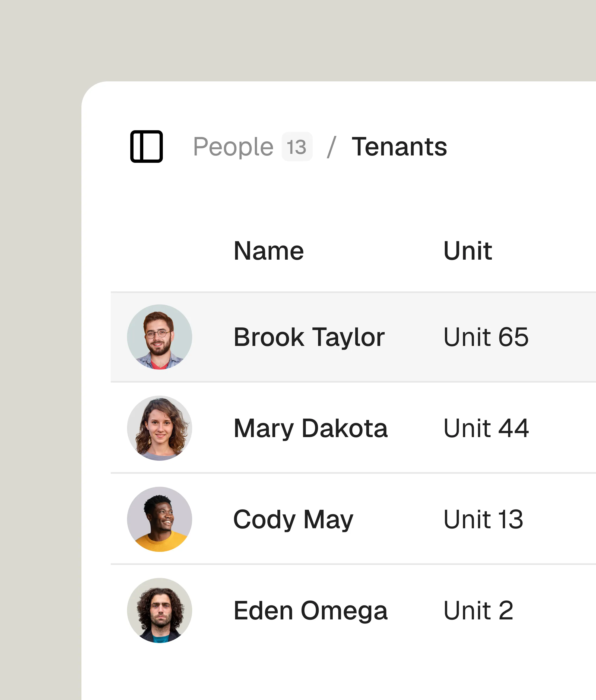Click the Name column header
Screen dimensions: 596x700
(x=269, y=250)
